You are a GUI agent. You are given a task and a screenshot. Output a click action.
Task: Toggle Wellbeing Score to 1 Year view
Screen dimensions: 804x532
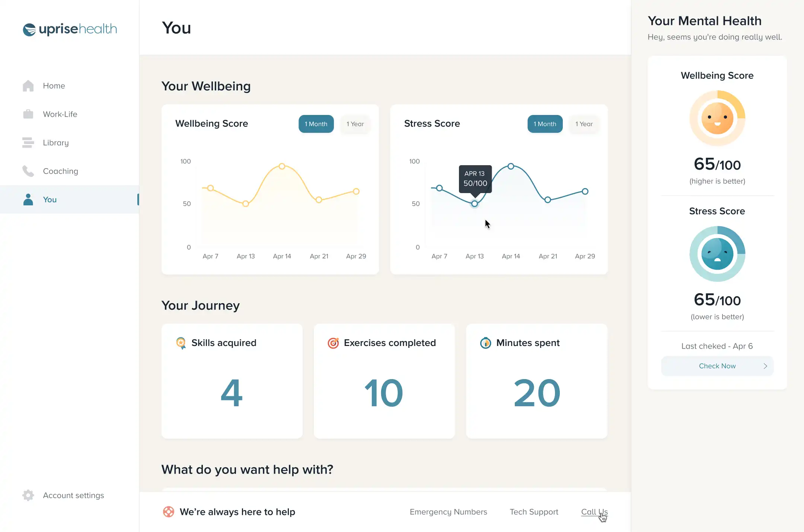(x=355, y=124)
